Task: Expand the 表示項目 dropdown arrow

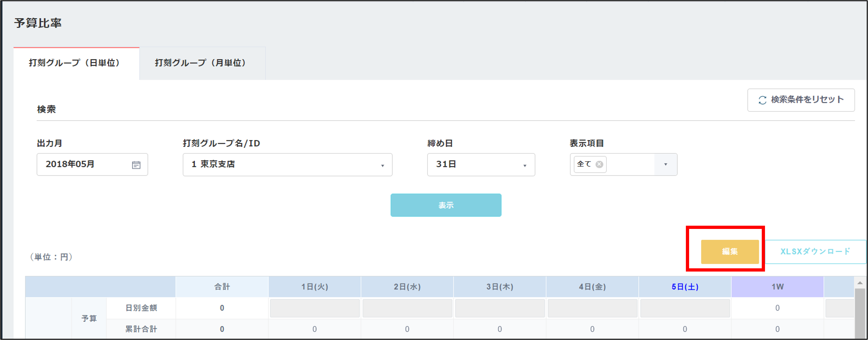Action: click(x=665, y=164)
